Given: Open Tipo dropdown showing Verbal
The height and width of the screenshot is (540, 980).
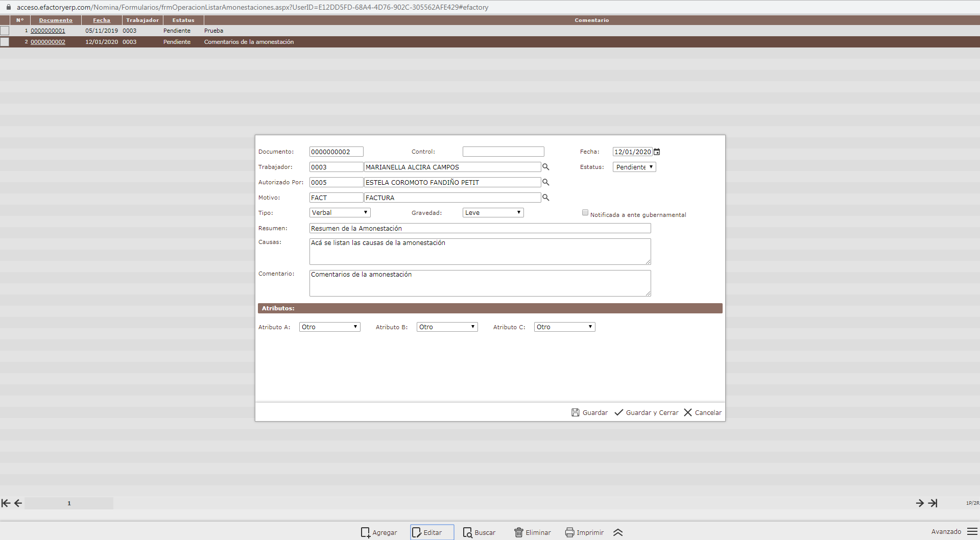Looking at the screenshot, I should click(x=340, y=213).
